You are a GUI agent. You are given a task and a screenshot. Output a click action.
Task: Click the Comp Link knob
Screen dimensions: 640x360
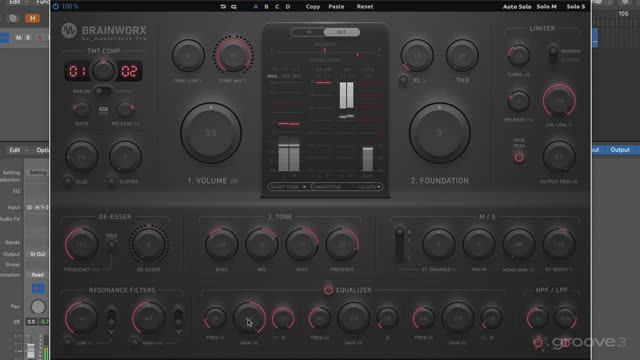point(188,56)
